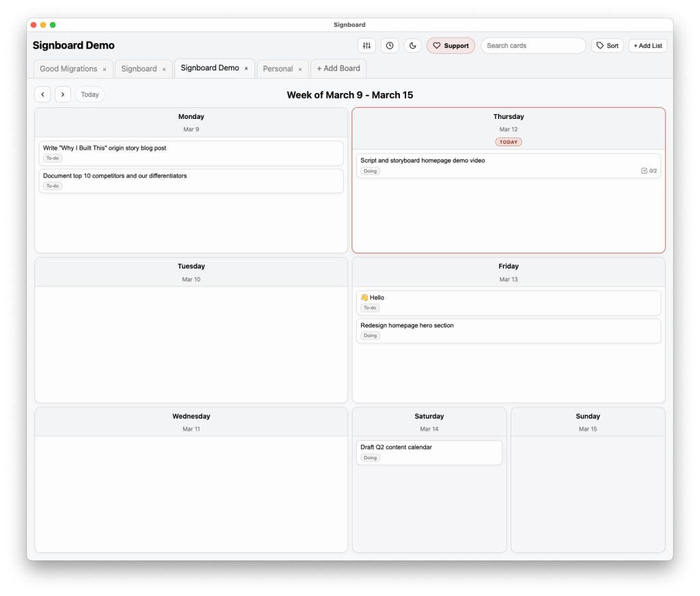Close the Signboard Demo tab
The width and height of the screenshot is (700, 596).
[x=246, y=68]
